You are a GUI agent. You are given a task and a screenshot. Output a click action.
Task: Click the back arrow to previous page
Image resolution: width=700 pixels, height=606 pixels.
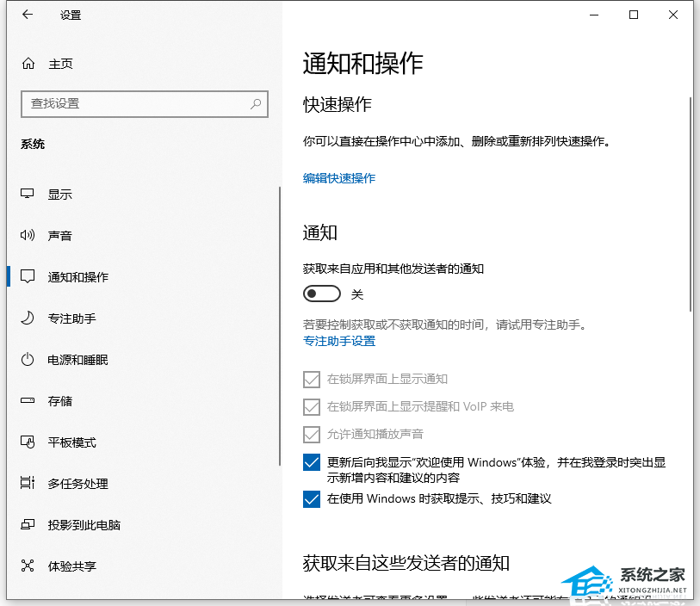point(27,15)
